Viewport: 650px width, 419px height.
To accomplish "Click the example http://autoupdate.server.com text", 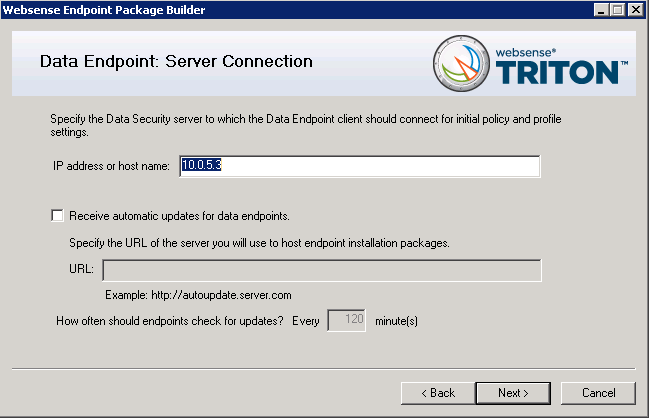I will point(198,295).
